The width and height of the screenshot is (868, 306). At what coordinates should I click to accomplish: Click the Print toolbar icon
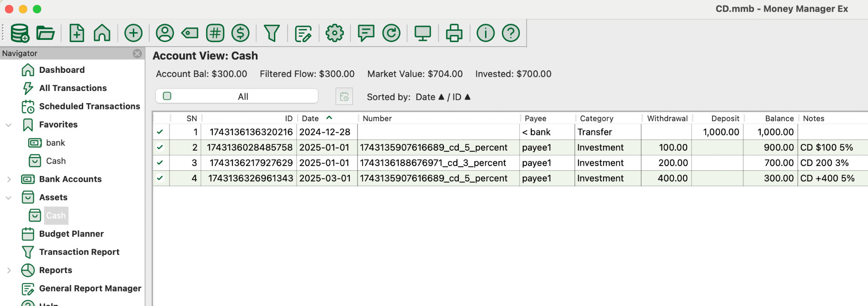point(454,33)
